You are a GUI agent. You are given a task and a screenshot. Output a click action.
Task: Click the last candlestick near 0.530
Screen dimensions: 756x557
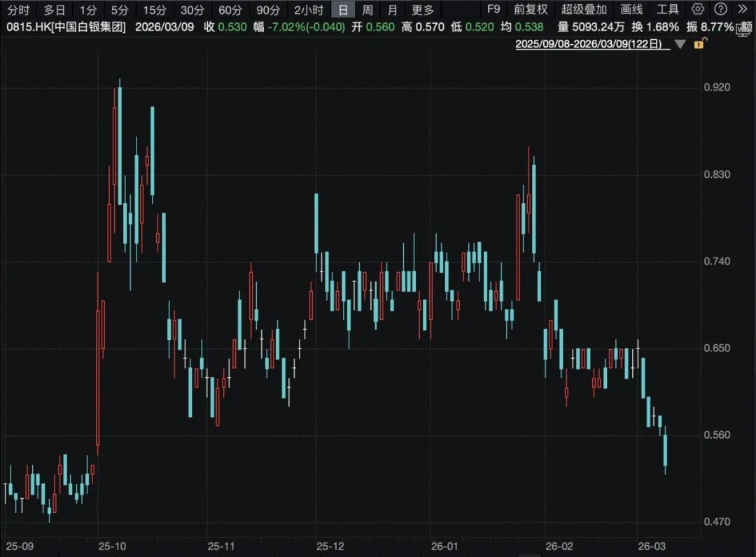pos(666,451)
